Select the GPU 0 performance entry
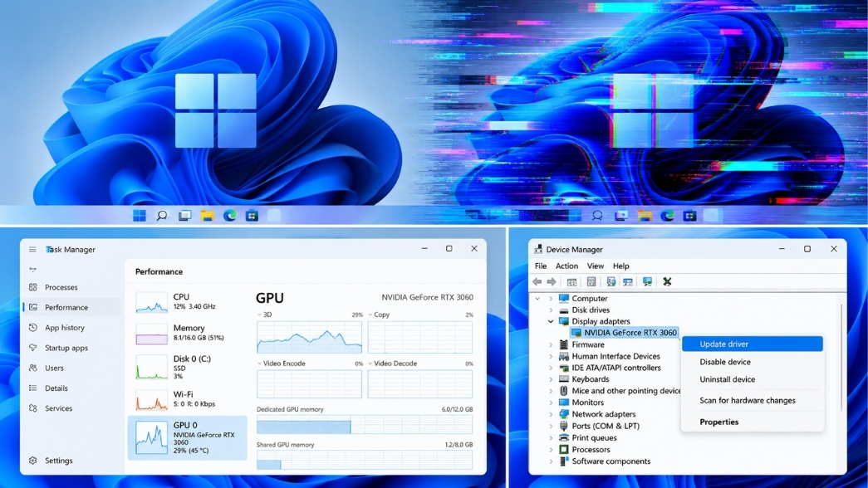The image size is (868, 488). tap(187, 437)
